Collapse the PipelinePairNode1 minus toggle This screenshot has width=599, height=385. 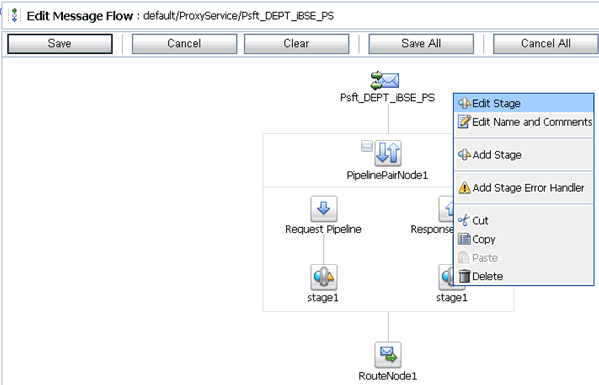tap(367, 146)
